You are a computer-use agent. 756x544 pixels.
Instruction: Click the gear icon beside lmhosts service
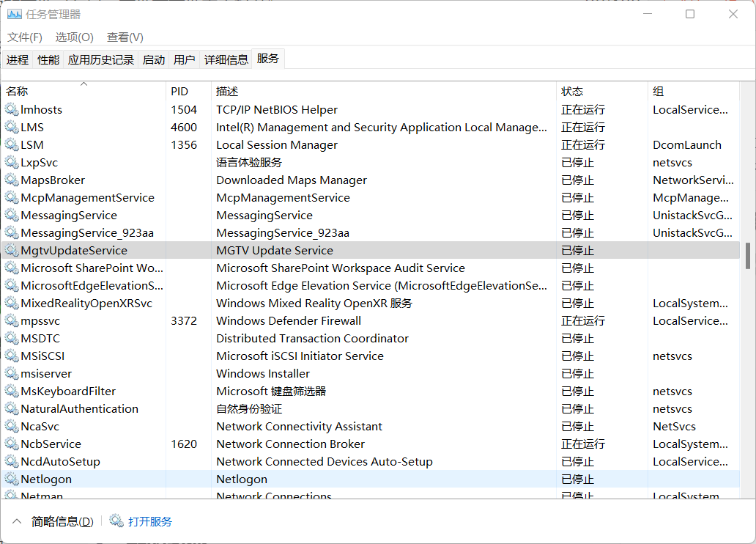pos(11,110)
